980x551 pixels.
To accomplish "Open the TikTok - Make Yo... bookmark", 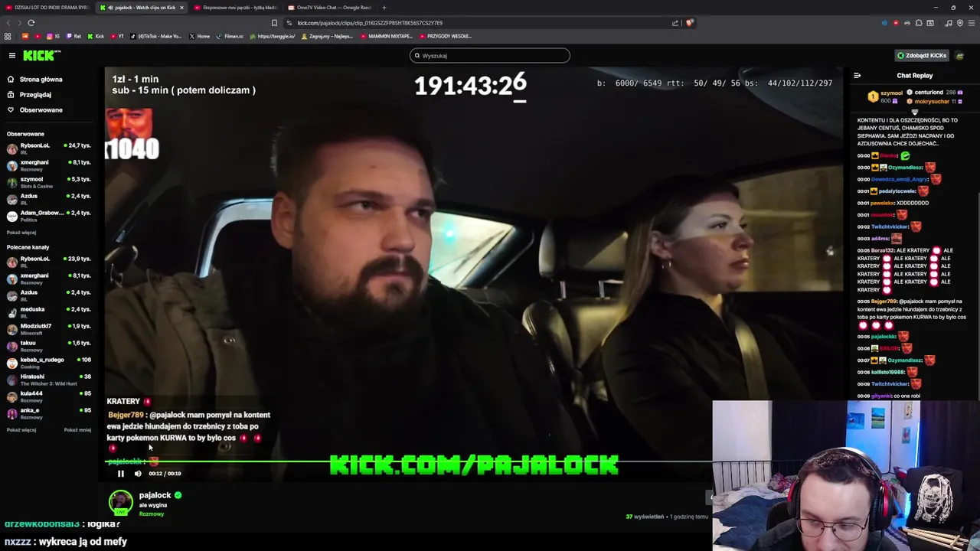I will pos(156,36).
